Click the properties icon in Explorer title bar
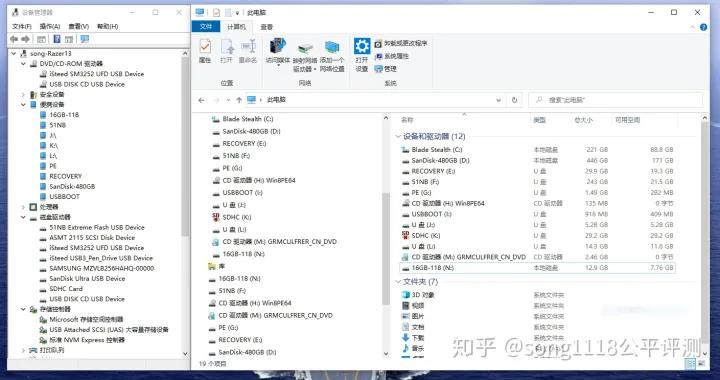This screenshot has width=720, height=380. click(217, 12)
